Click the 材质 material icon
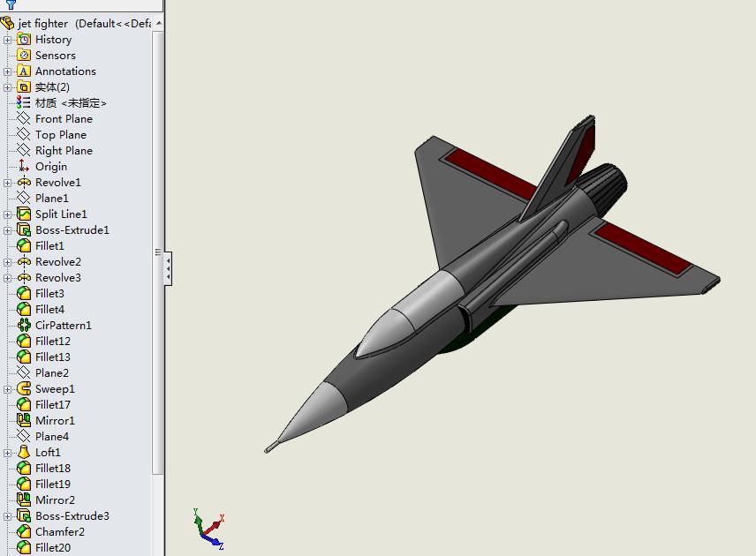 (x=24, y=102)
